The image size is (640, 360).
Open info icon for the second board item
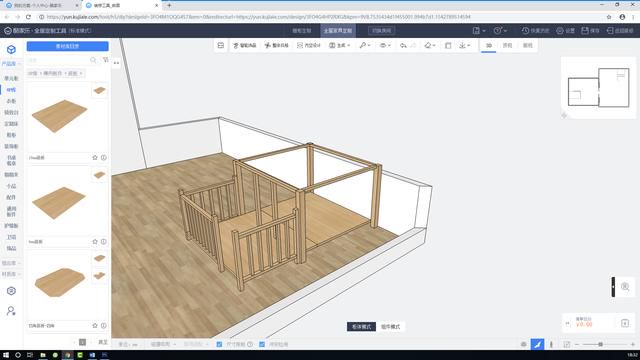click(x=104, y=242)
